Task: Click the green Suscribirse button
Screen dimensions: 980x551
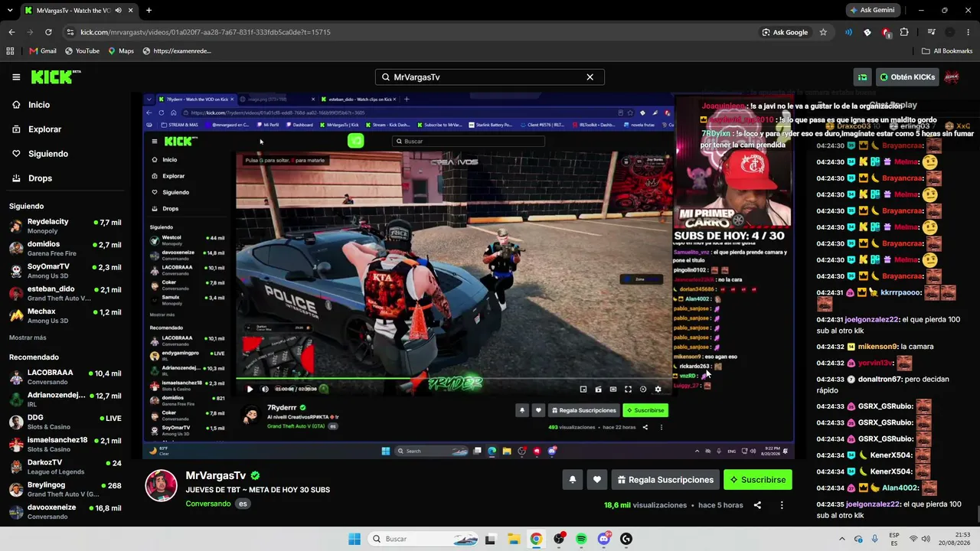Action: [x=758, y=480]
